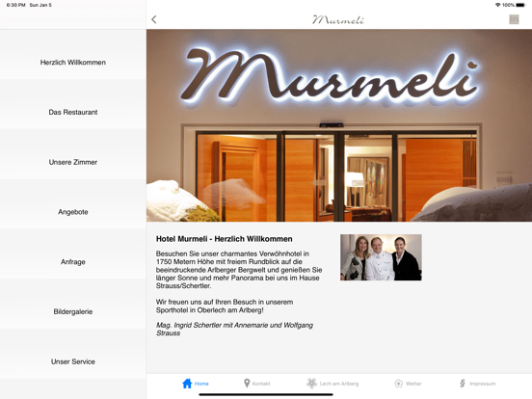Click the text 'Wir freuen uns auf Ihren Besuch'
This screenshot has width=532, height=399.
225,306
